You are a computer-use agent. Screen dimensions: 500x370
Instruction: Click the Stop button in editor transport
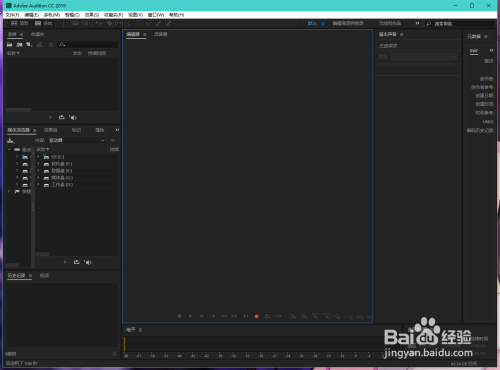[x=179, y=316]
